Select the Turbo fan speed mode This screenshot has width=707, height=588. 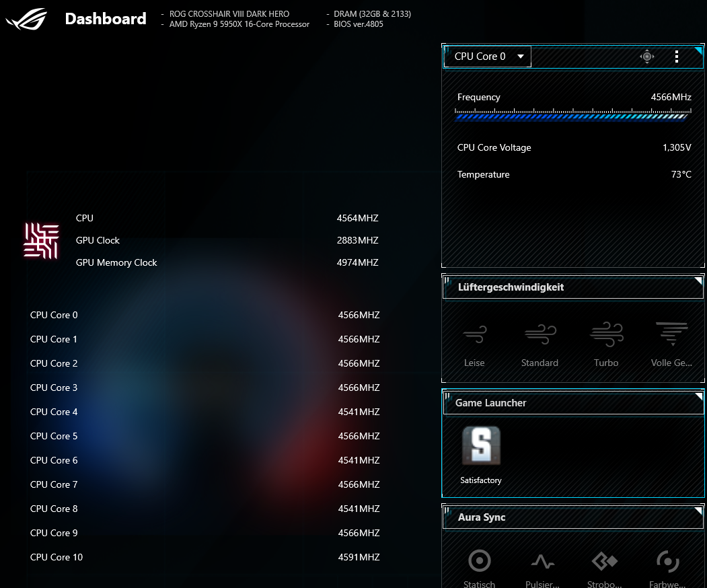606,345
